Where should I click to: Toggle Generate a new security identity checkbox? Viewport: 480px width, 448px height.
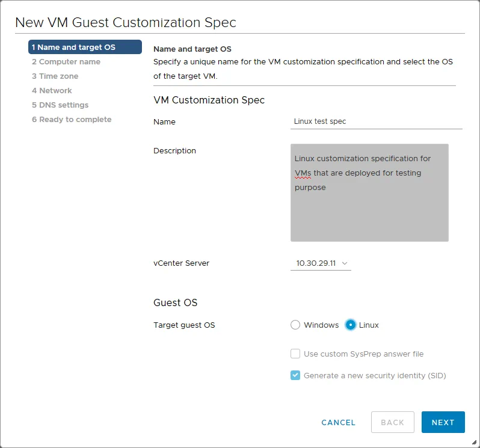point(295,376)
